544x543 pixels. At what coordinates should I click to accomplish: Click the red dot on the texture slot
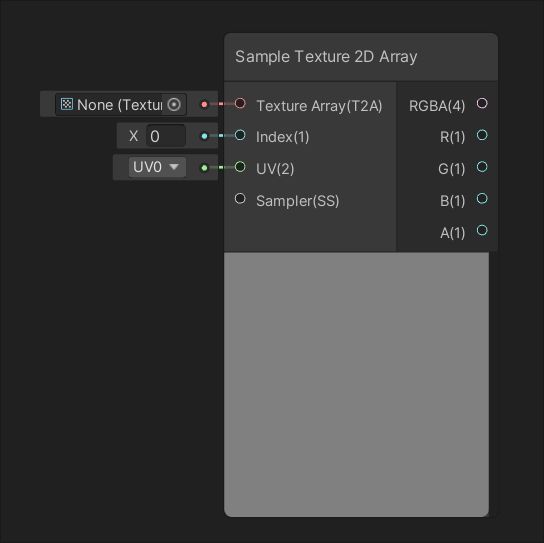(x=204, y=104)
